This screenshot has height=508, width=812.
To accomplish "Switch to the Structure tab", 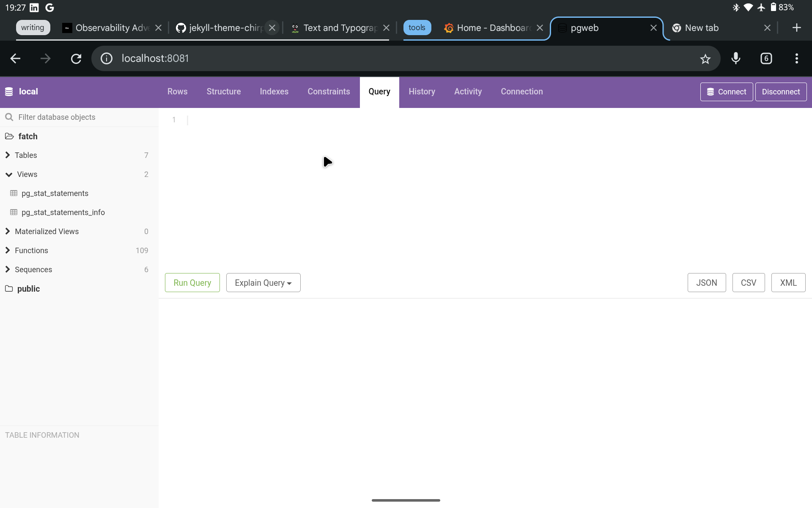I will 223,92.
